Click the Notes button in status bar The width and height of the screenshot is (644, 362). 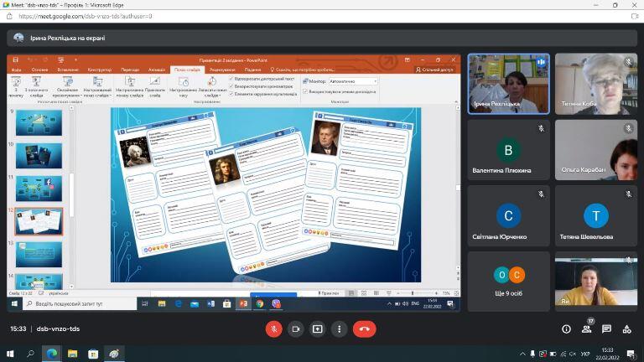pos(329,293)
